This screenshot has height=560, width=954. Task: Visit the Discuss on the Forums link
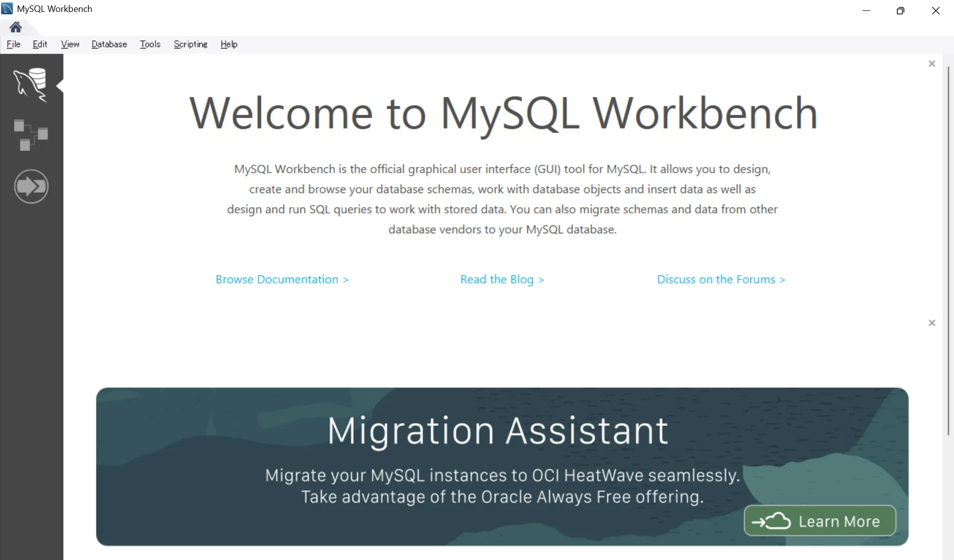pos(721,280)
